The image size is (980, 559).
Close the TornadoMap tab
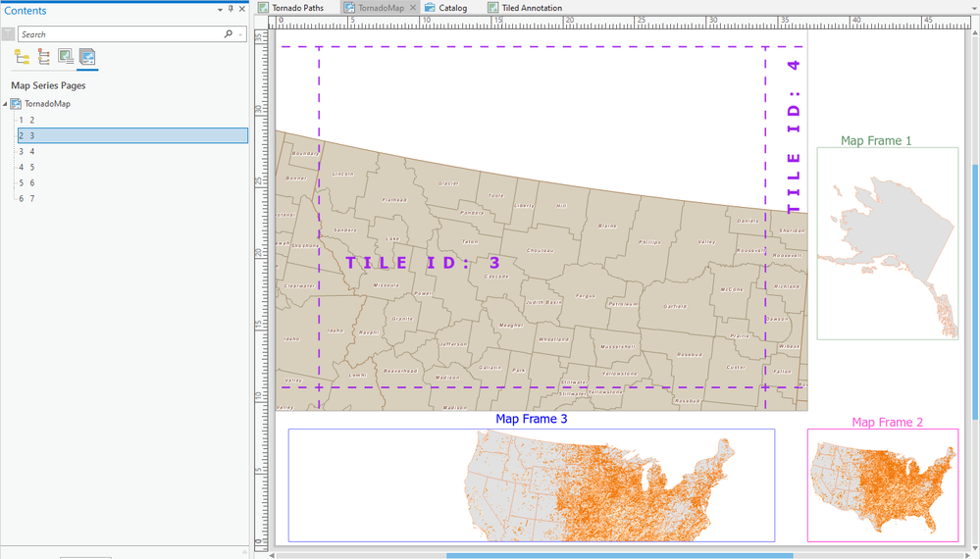(413, 8)
